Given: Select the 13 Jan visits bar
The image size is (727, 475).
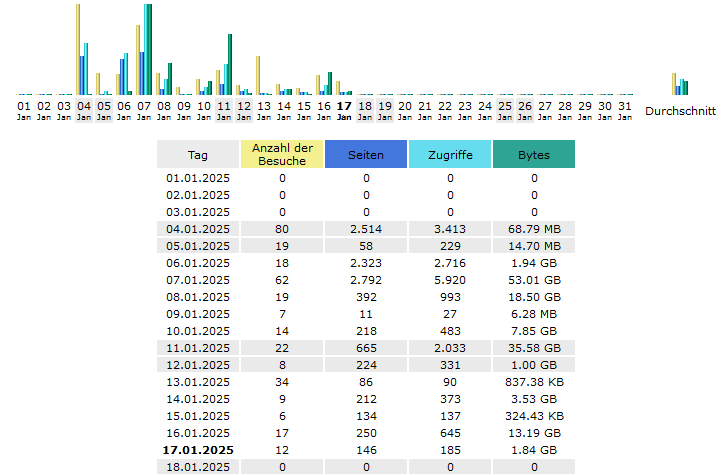Looking at the screenshot, I should pos(258,75).
